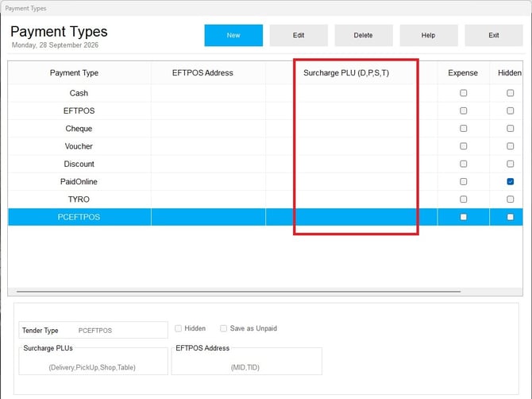Screen dimensions: 532x399
Task: Click the Delete button
Action: pyautogui.click(x=364, y=35)
